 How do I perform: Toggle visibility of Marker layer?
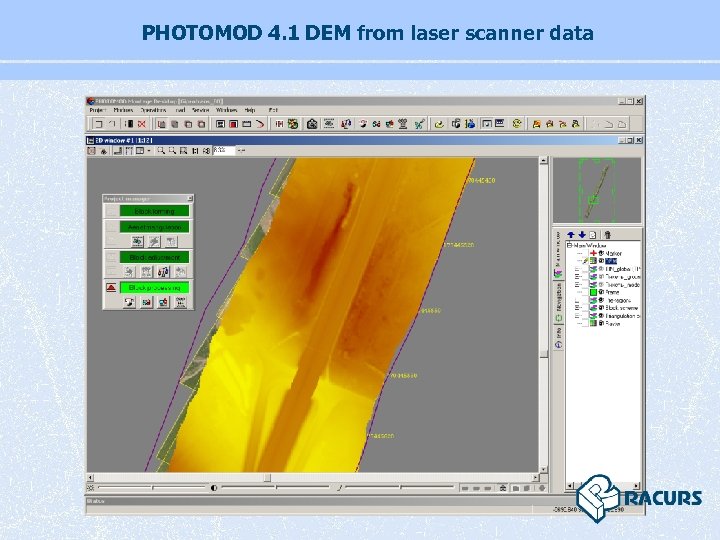tap(601, 253)
